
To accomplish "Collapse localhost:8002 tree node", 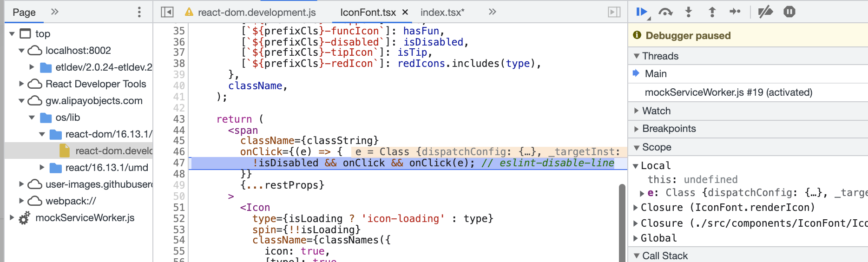I will pyautogui.click(x=22, y=51).
